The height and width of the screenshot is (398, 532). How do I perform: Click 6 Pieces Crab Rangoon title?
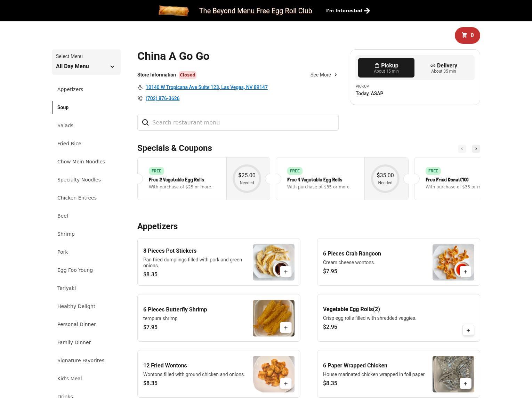352,254
